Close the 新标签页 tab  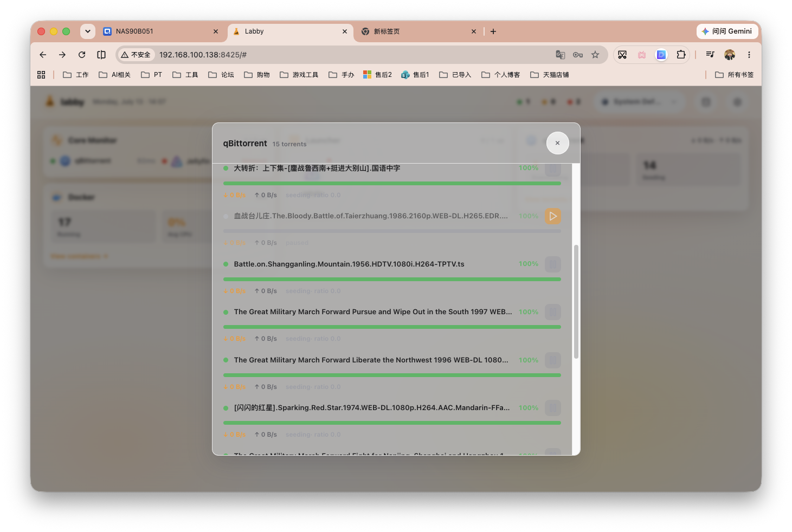click(474, 31)
